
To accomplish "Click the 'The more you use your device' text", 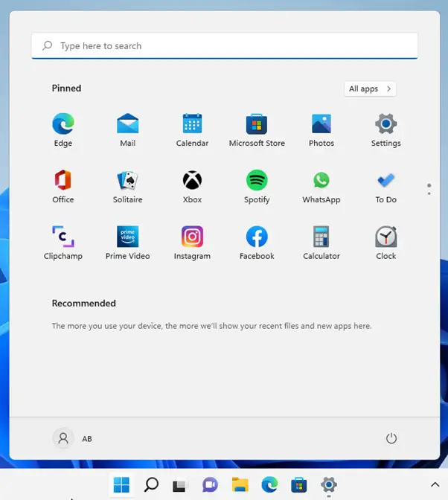I will tap(212, 326).
